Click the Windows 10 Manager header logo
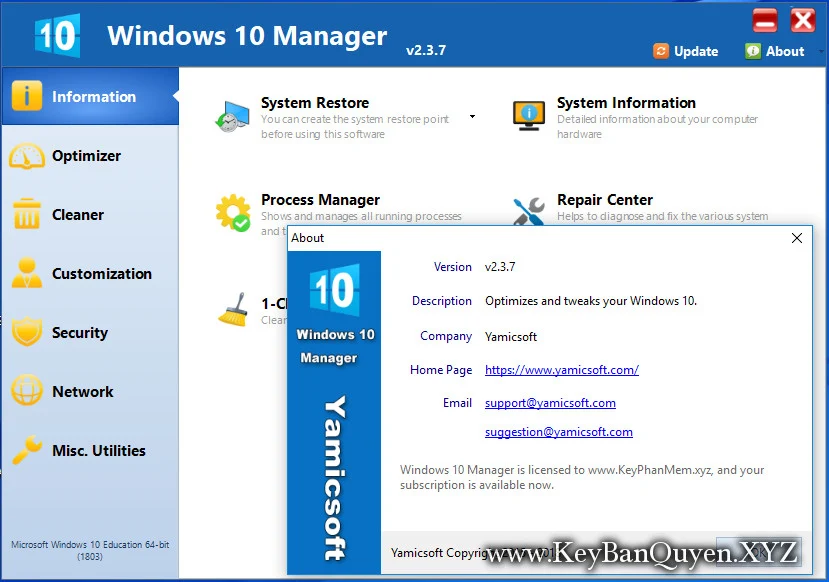Screen dimensions: 829x582 point(57,35)
